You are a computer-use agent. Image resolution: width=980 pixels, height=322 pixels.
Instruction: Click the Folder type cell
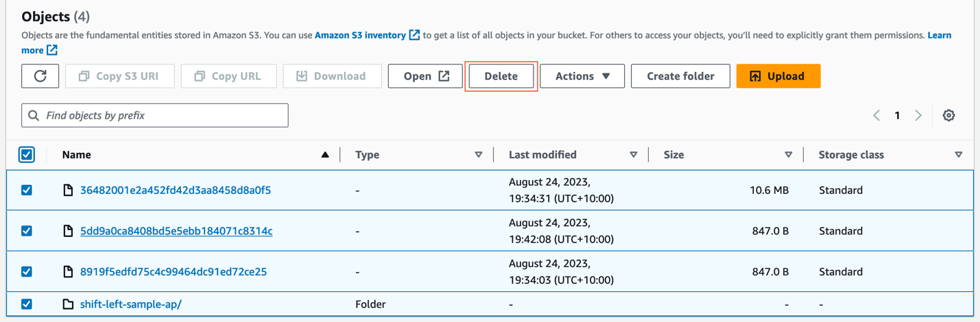(x=370, y=304)
